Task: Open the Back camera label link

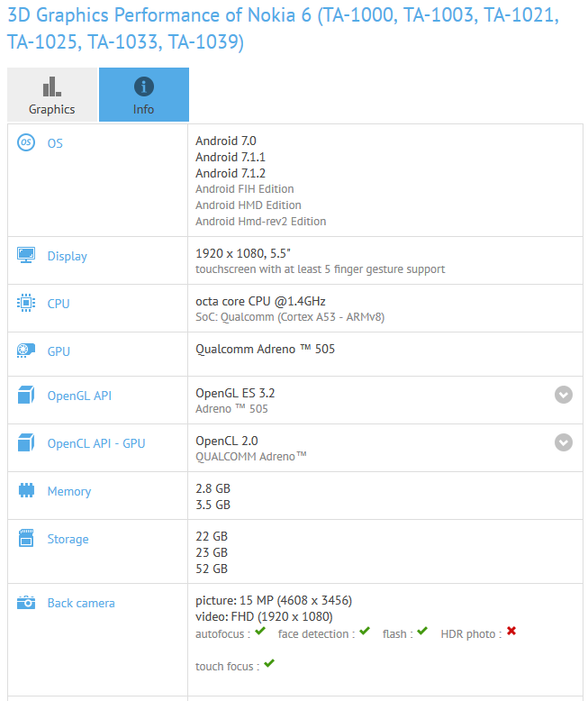Action: tap(81, 603)
